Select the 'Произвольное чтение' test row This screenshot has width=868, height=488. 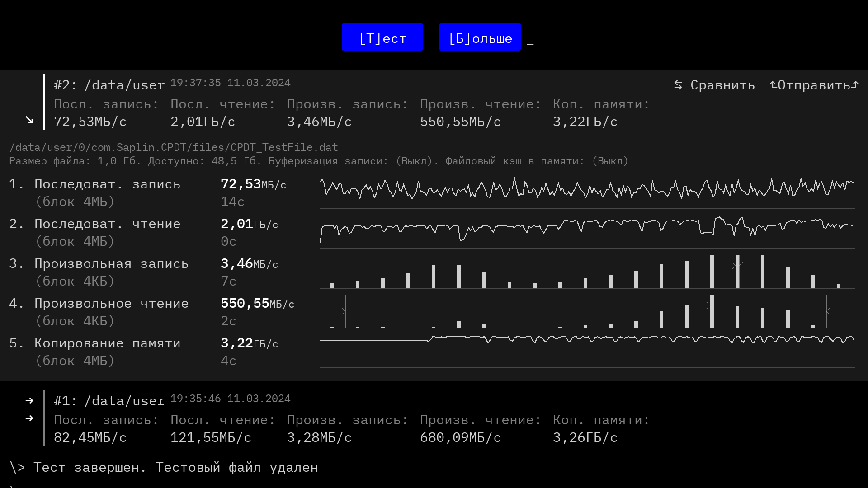(111, 304)
